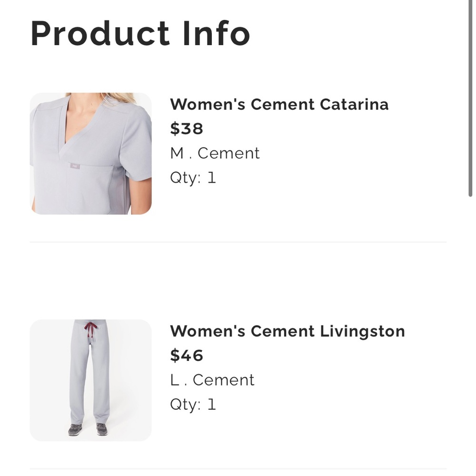Image resolution: width=476 pixels, height=476 pixels.
Task: Click the small logo tag on the scrub top pocket
Action: (x=75, y=166)
